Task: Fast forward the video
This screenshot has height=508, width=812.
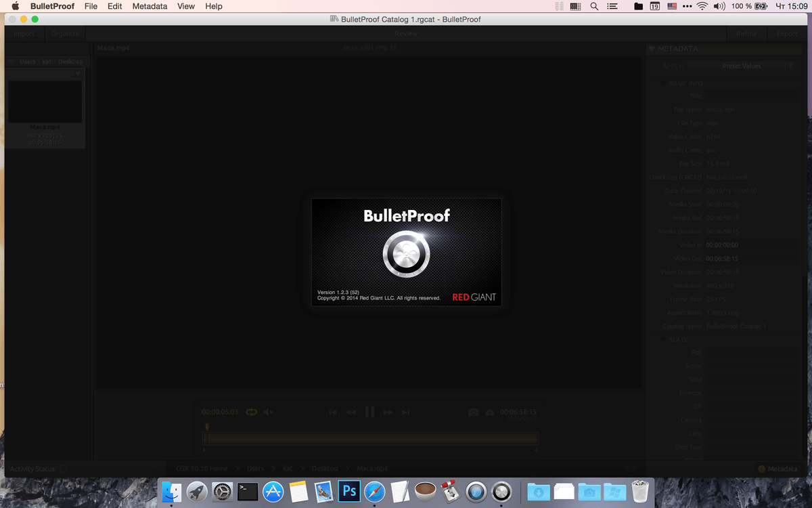Action: tap(388, 412)
